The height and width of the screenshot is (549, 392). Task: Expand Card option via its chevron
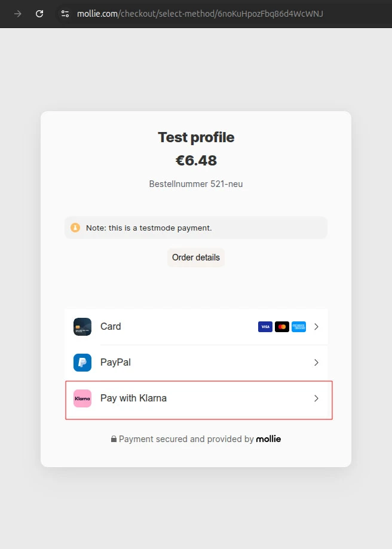[317, 327]
